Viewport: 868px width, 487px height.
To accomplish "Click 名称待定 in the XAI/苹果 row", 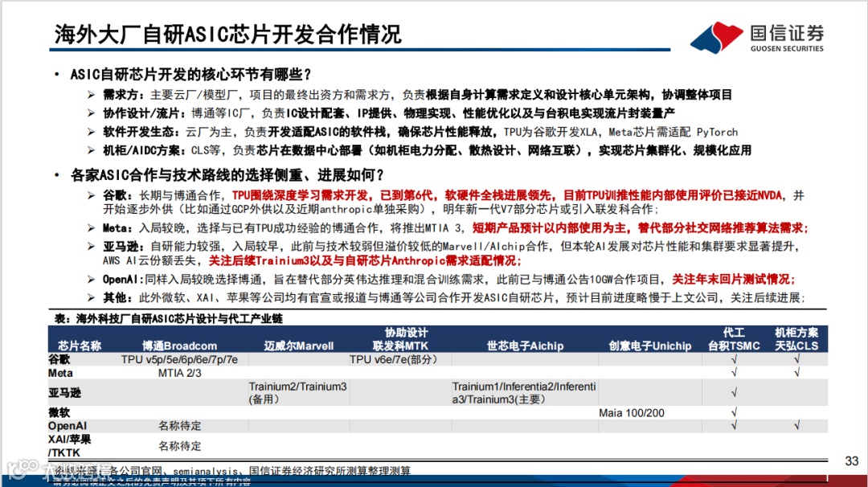I will 180,446.
